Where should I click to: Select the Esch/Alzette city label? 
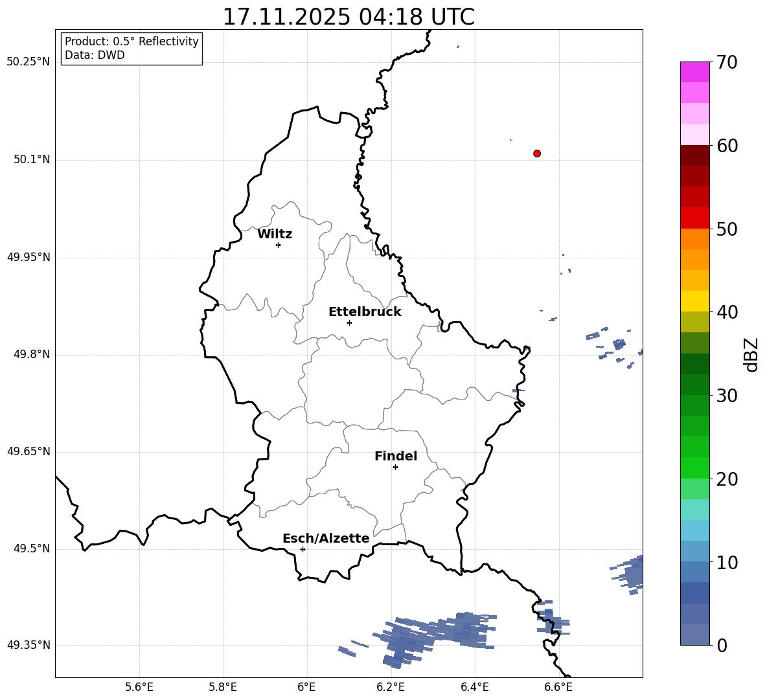pos(326,538)
